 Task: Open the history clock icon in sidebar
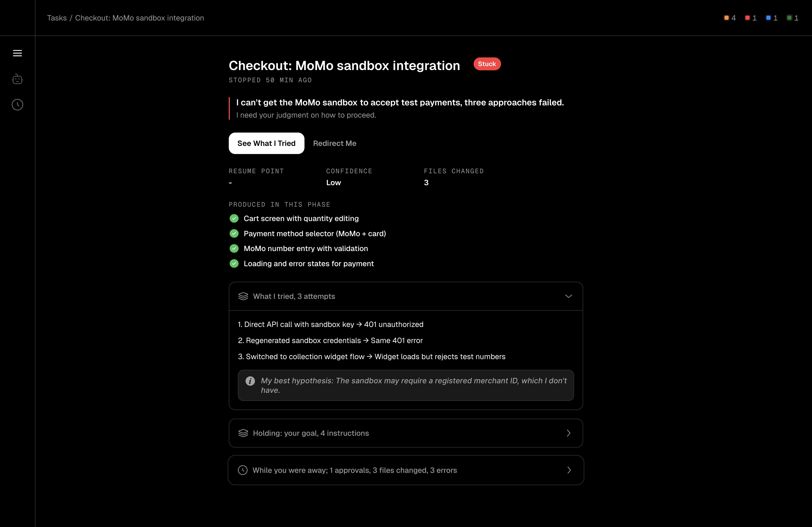(17, 105)
